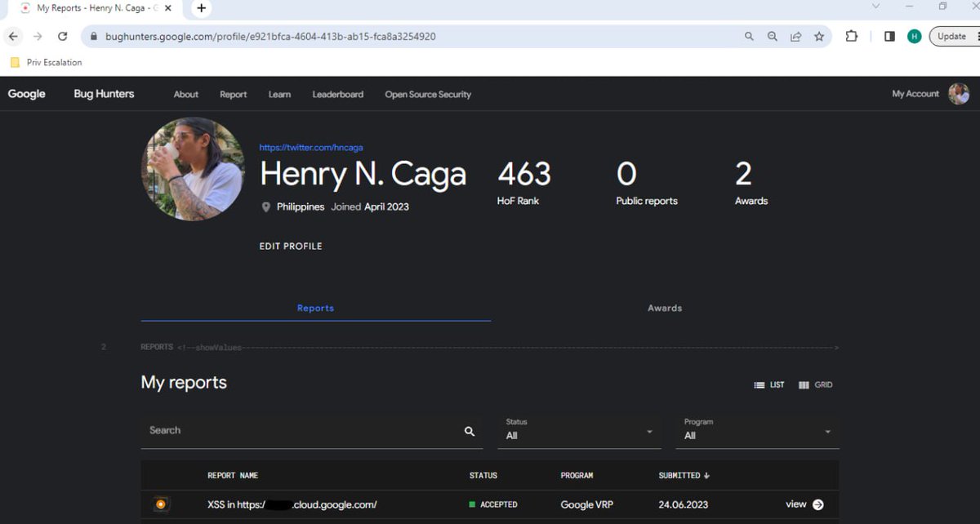Click the 0 Public reports stat
Viewport: 980px width, 524px height.
click(x=647, y=182)
